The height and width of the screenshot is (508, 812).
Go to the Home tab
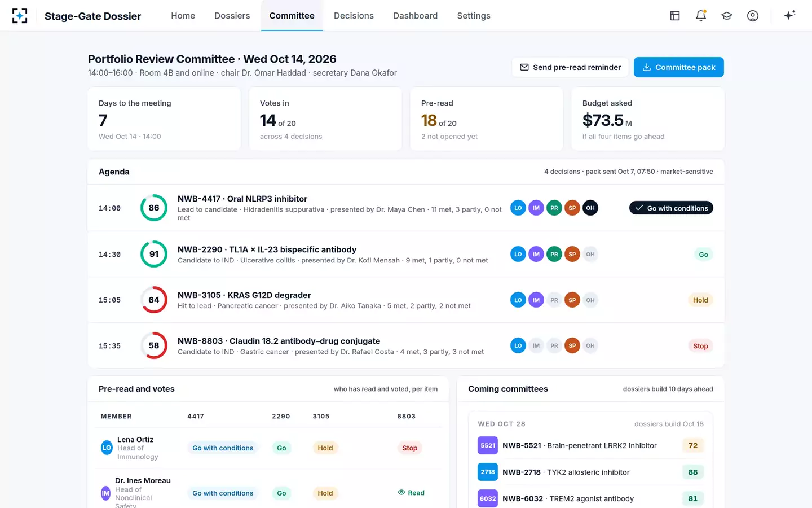coord(183,16)
